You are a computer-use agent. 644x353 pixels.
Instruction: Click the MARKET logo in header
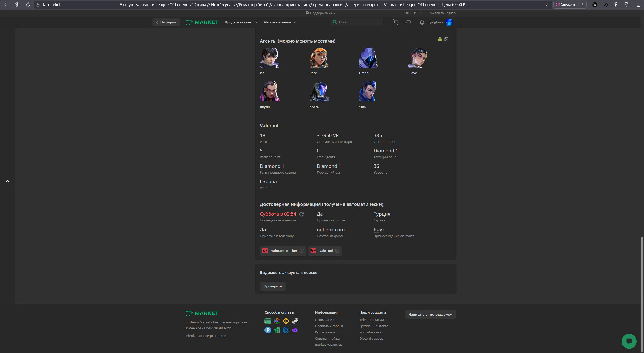(202, 22)
